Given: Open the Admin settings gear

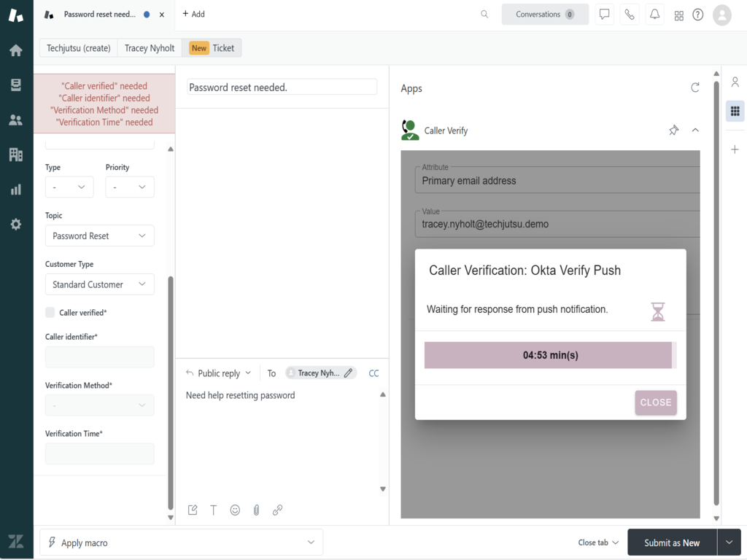Looking at the screenshot, I should (x=15, y=225).
